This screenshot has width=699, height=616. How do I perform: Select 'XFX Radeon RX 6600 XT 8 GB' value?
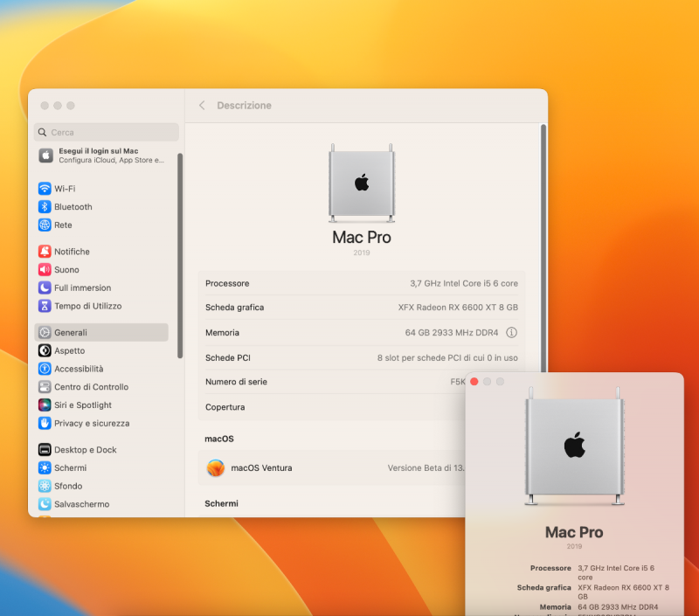click(x=458, y=307)
